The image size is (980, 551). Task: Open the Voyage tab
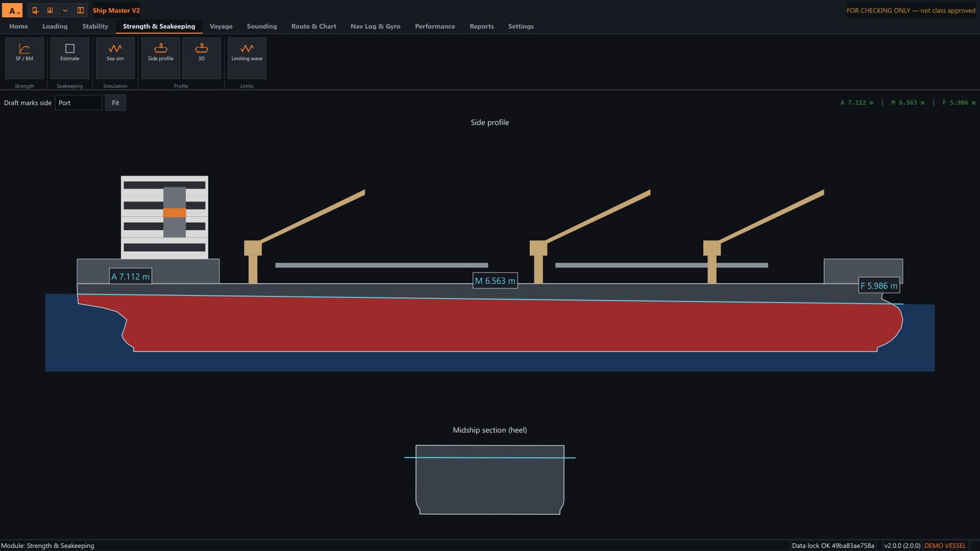(221, 26)
